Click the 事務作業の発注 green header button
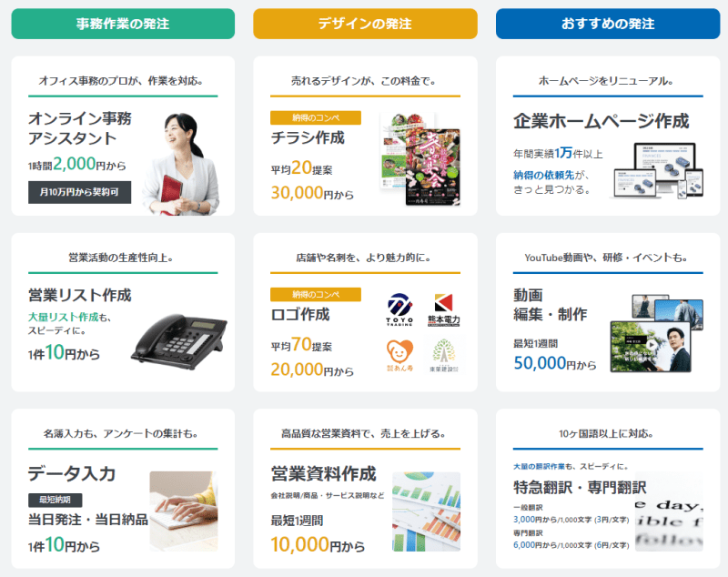The width and height of the screenshot is (728, 577). [x=123, y=24]
